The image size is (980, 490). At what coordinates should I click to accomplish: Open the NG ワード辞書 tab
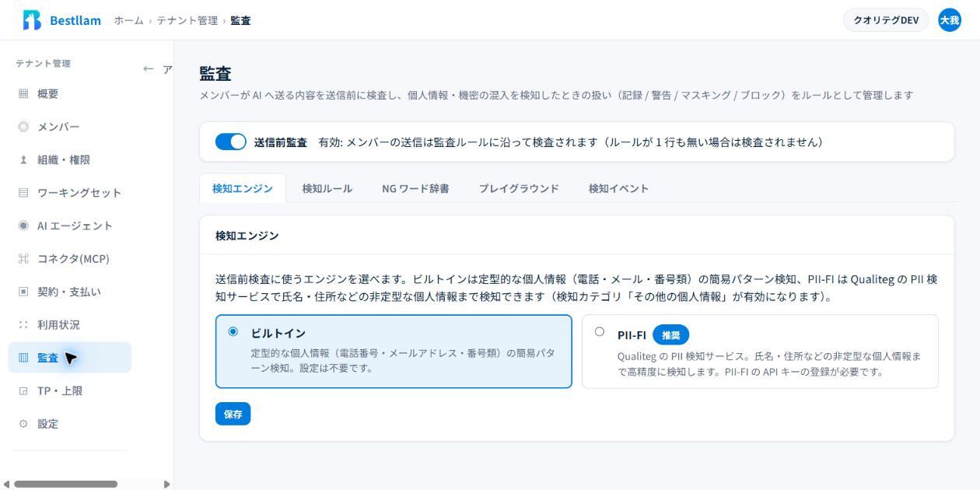click(x=415, y=188)
